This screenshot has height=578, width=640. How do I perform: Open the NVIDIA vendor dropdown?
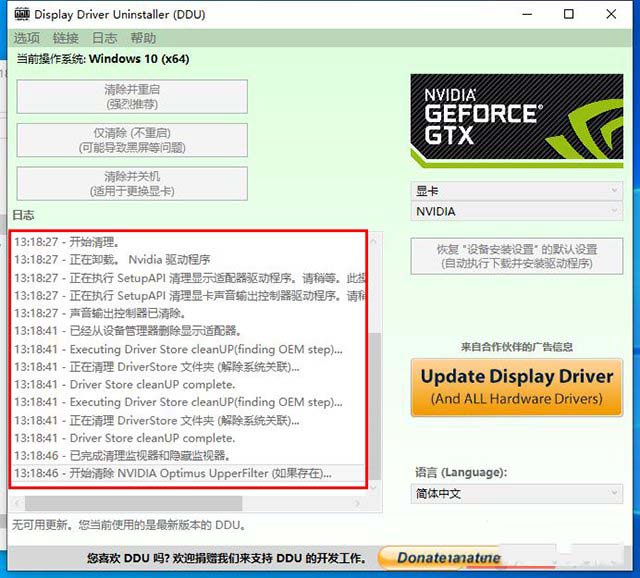click(x=517, y=211)
